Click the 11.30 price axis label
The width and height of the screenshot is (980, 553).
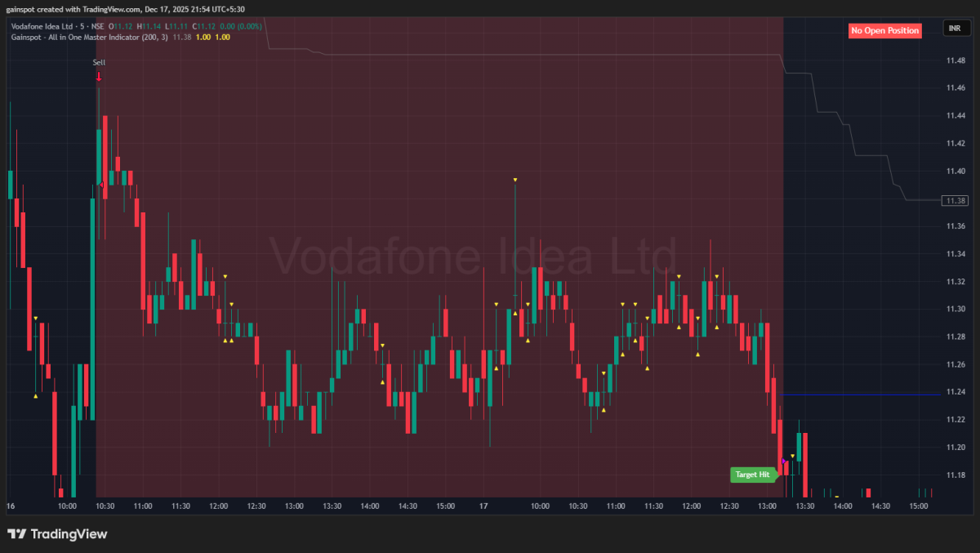coord(955,309)
